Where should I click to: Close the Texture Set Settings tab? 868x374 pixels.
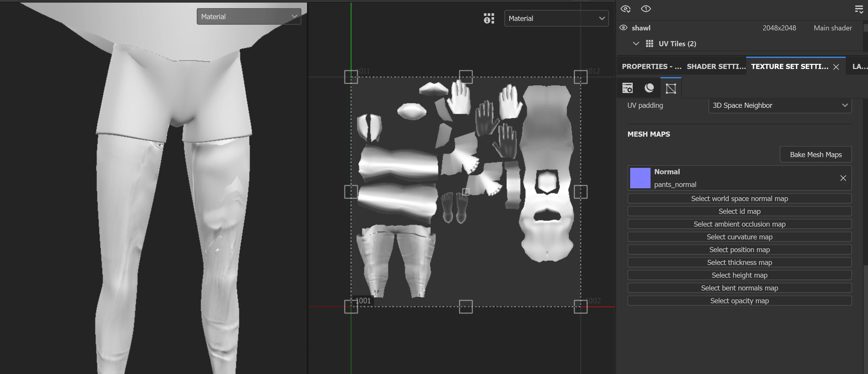click(x=836, y=67)
